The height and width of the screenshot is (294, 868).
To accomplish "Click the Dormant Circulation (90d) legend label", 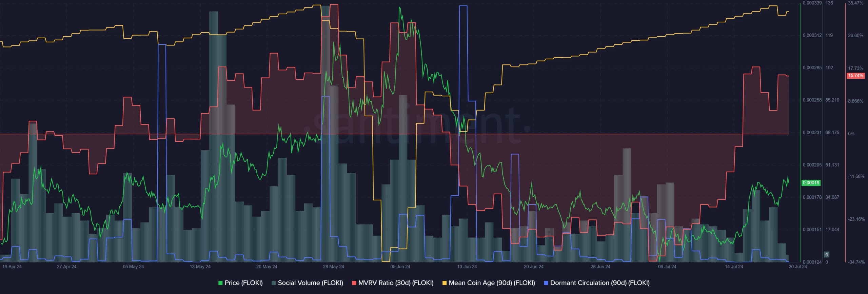I will point(600,283).
